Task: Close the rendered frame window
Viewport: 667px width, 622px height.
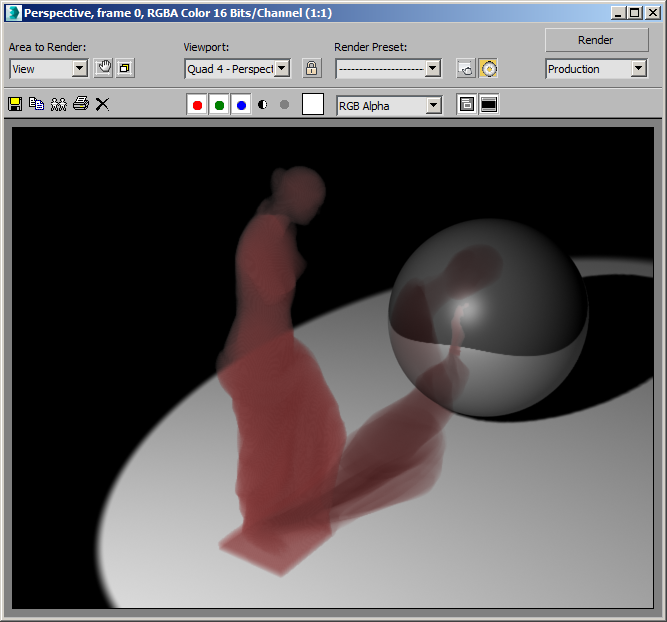Action: pos(652,13)
